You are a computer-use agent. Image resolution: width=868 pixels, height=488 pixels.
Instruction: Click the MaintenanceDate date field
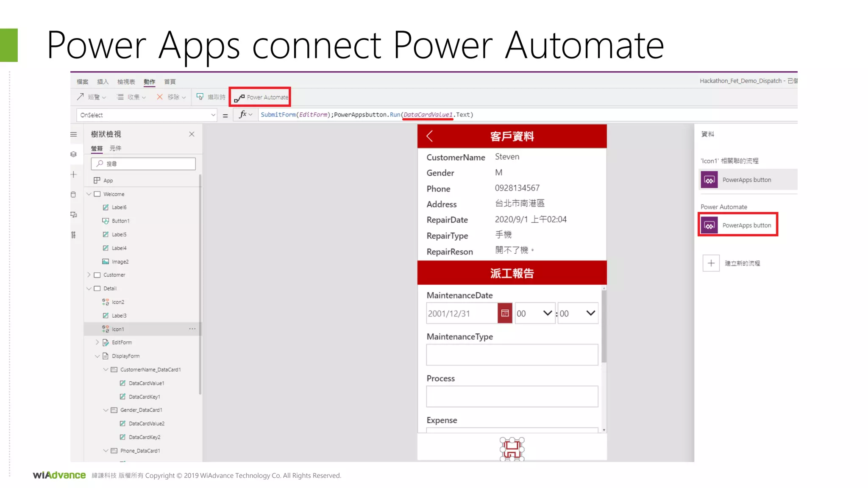(462, 313)
